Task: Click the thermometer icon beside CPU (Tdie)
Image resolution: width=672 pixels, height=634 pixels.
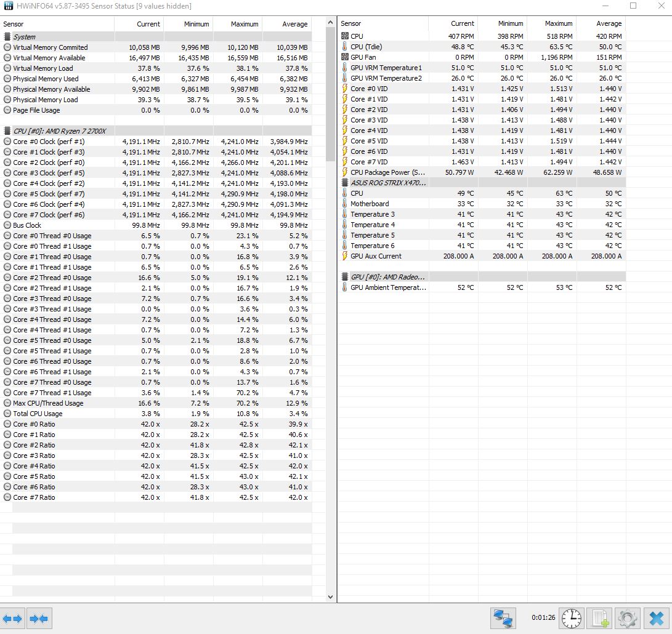Action: tap(344, 47)
